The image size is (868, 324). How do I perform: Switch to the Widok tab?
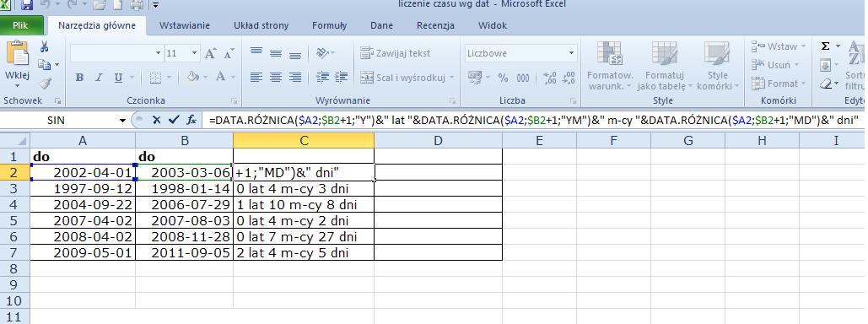coord(492,25)
